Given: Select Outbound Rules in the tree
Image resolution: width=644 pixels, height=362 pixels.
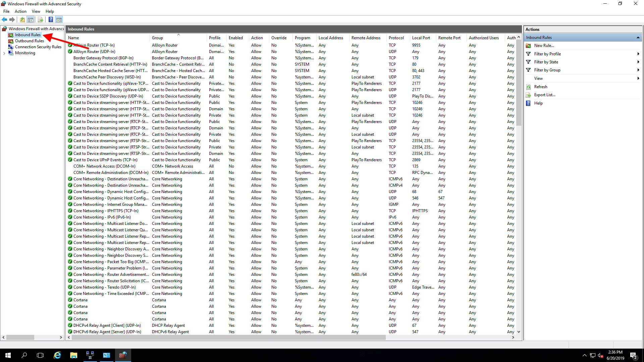Looking at the screenshot, I should [29, 41].
